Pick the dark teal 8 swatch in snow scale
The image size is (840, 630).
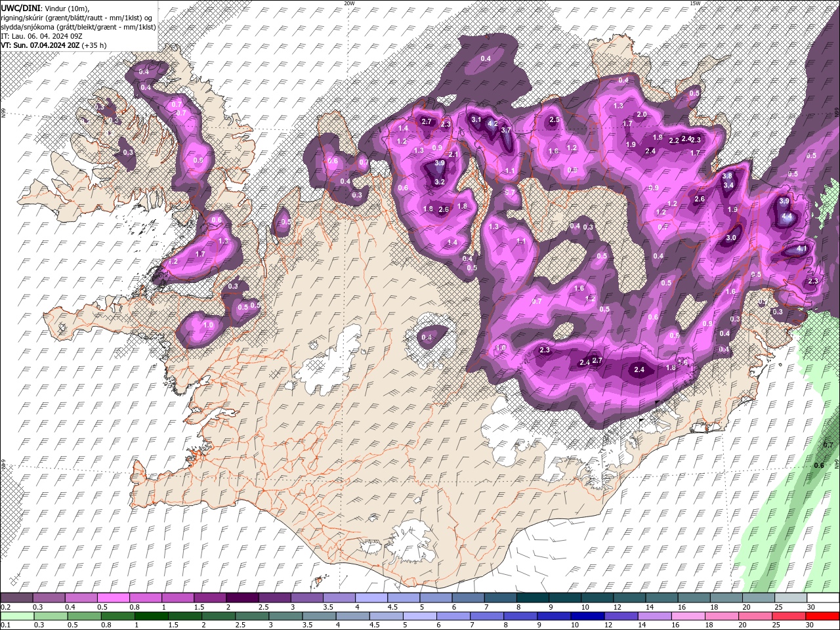click(532, 598)
